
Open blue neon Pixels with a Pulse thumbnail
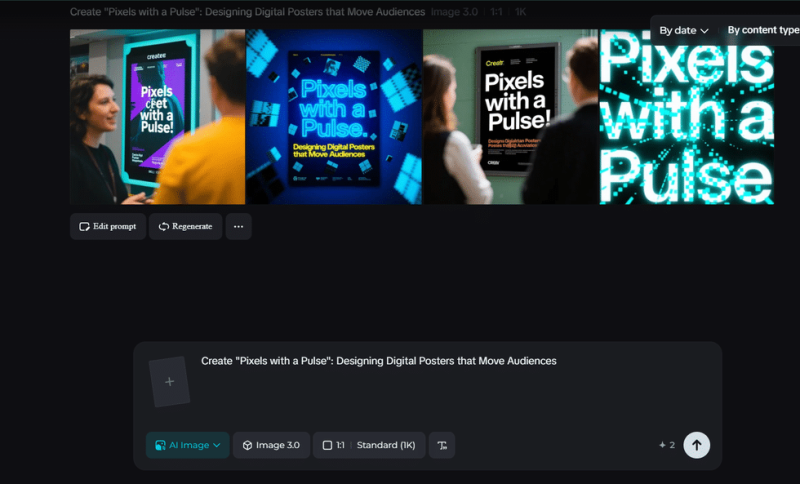pyautogui.click(x=334, y=117)
